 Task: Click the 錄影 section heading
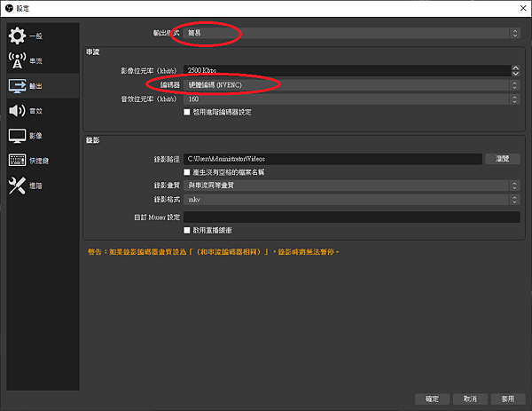pyautogui.click(x=92, y=140)
